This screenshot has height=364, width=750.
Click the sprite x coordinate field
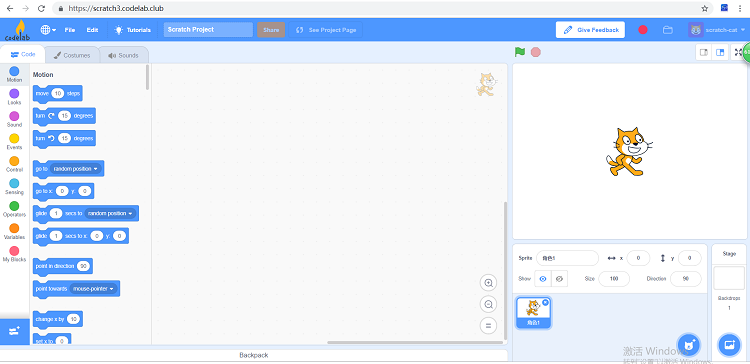638,258
